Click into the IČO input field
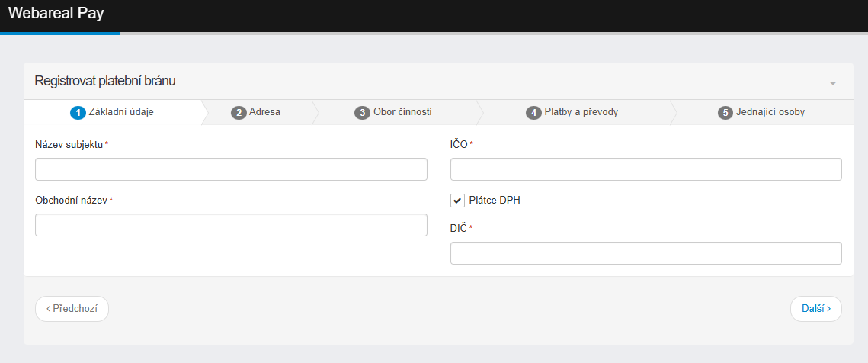The height and width of the screenshot is (363, 868). tap(645, 169)
